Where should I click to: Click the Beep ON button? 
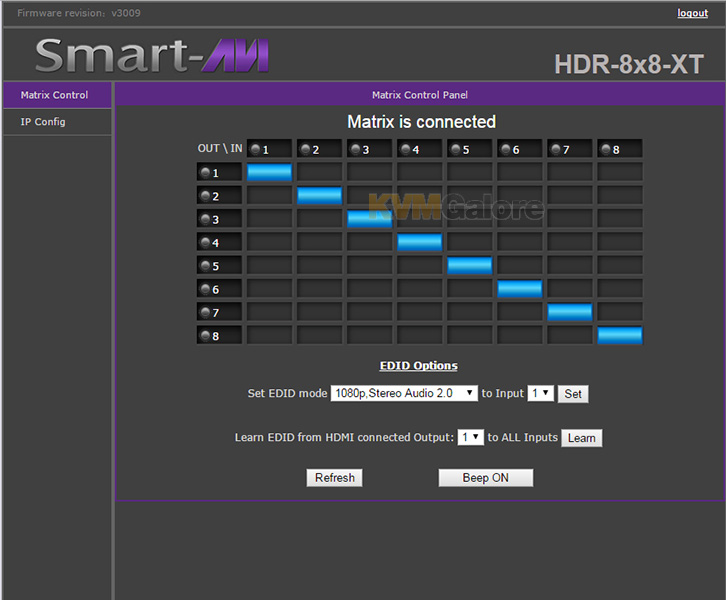[486, 477]
